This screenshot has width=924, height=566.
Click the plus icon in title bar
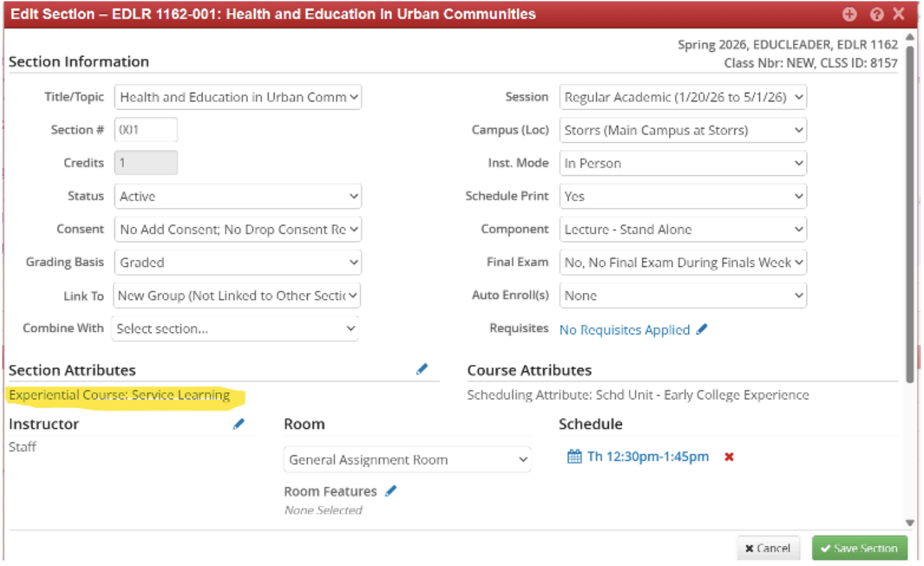(x=849, y=14)
